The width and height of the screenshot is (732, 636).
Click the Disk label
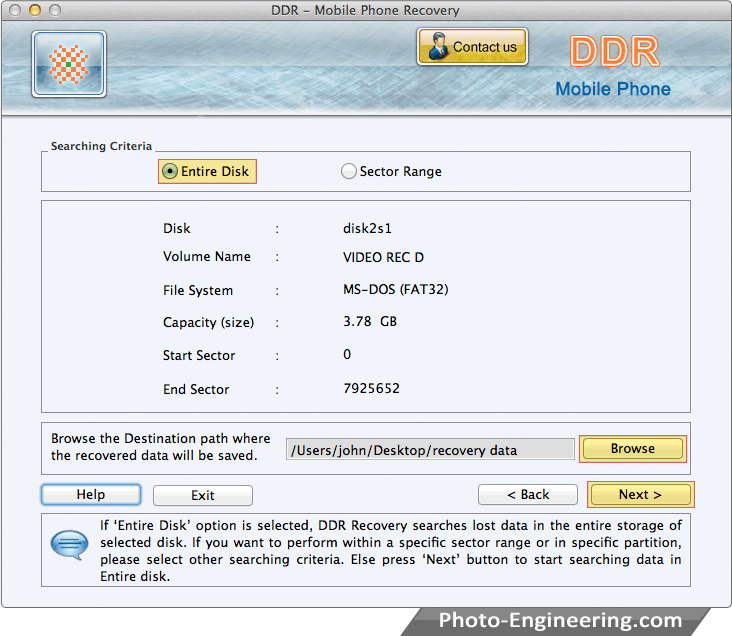[176, 228]
